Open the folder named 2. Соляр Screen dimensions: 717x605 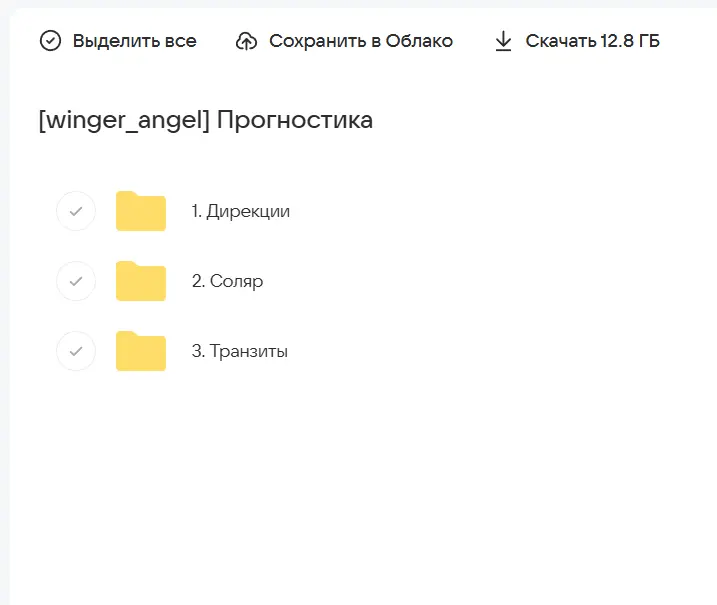pos(227,281)
